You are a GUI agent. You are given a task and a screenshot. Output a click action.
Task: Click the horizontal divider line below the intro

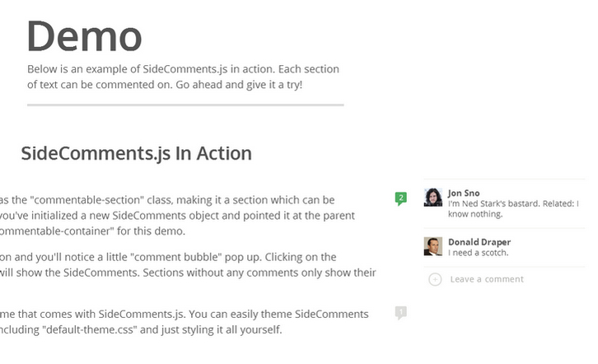(x=185, y=105)
